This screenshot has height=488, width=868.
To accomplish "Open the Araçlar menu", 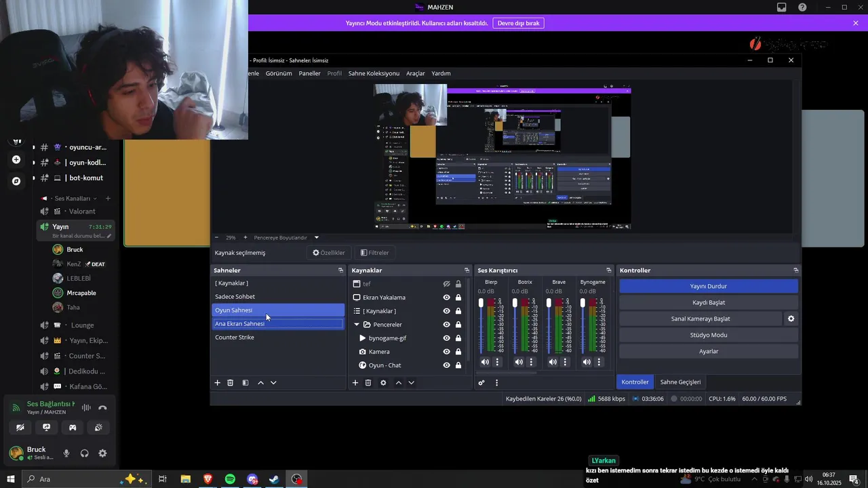I will pyautogui.click(x=416, y=73).
